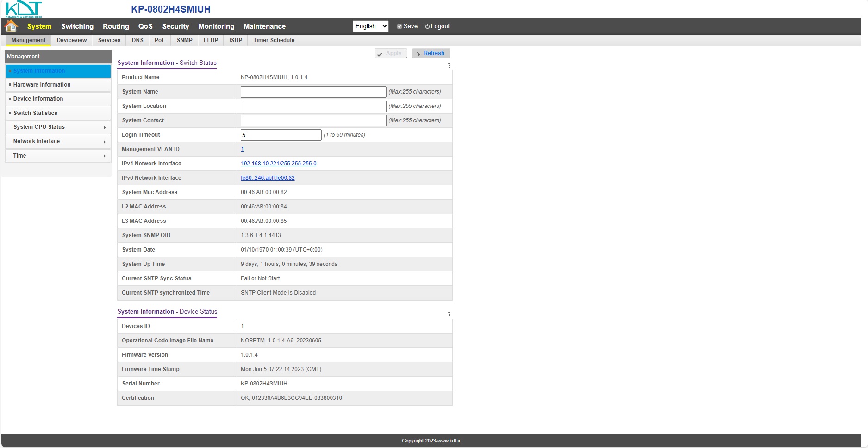
Task: Open help for Switch Status section
Action: point(449,66)
